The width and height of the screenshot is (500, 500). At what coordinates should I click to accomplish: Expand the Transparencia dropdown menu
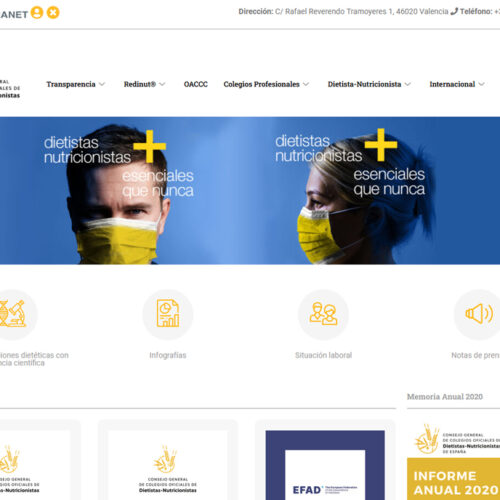click(75, 84)
